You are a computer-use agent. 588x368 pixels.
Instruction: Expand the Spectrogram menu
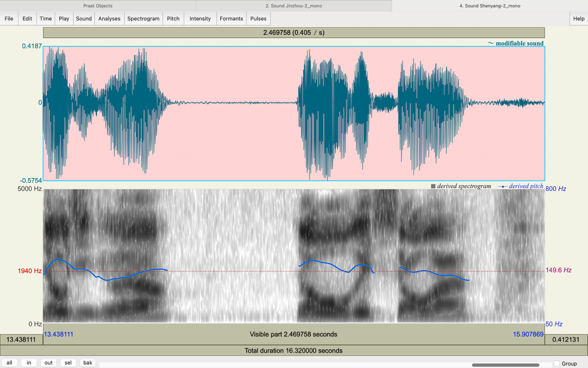(x=143, y=19)
